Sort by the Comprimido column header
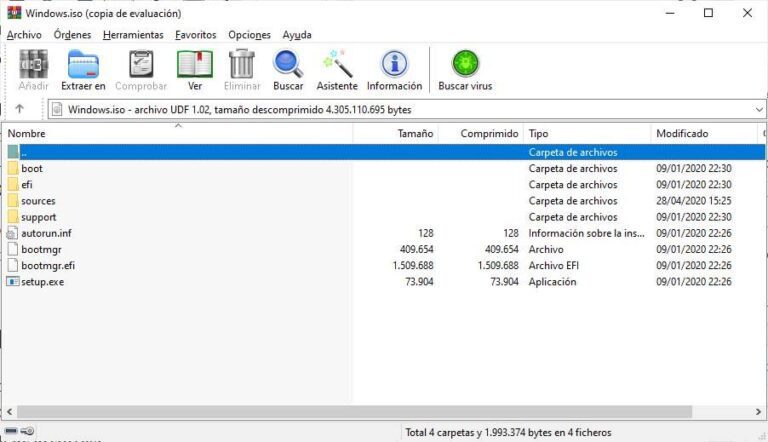 tap(481, 133)
